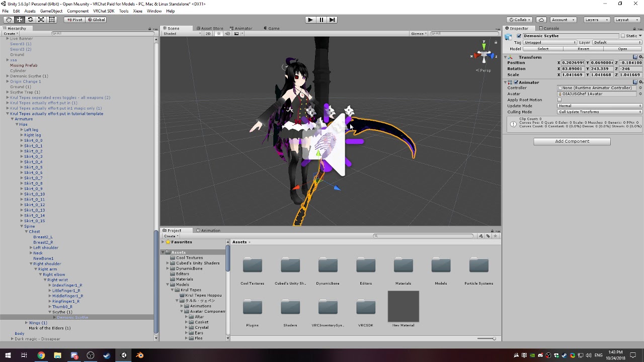Screen dimensions: 644x362
Task: Select the Rect Transform tool
Action: click(51, 20)
